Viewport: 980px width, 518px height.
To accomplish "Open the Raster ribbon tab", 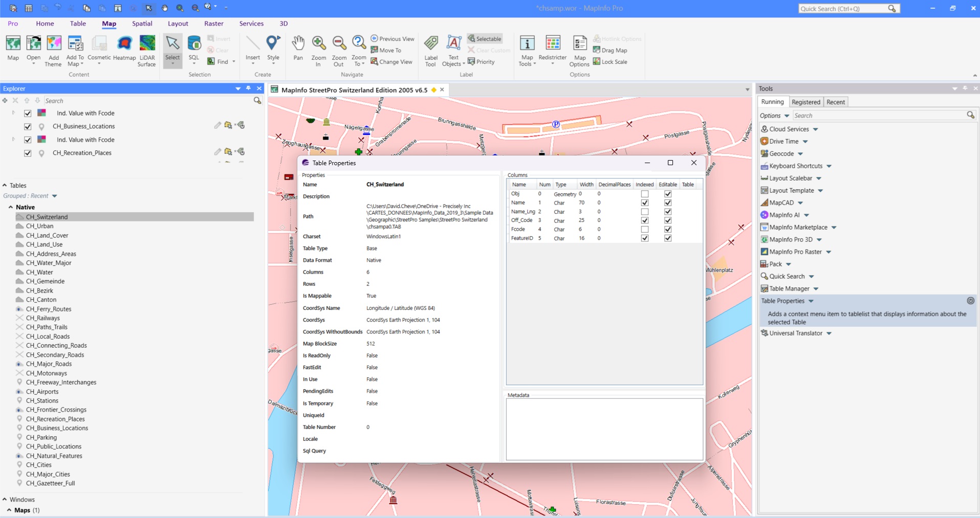I will click(x=213, y=24).
